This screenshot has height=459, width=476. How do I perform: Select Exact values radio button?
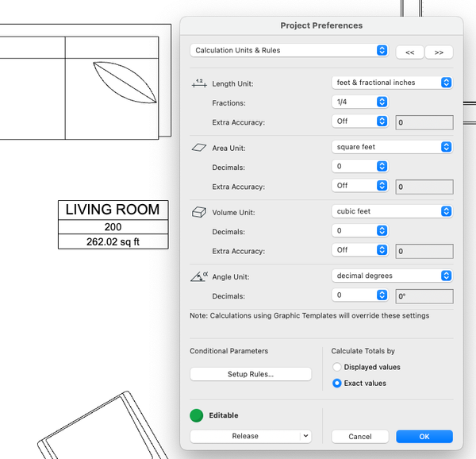tap(336, 383)
